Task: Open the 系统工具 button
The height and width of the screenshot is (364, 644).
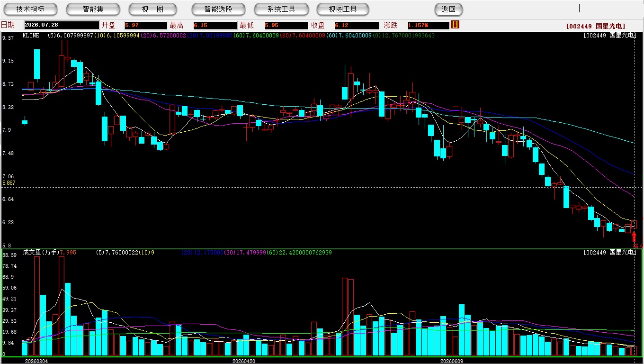Action: tap(281, 9)
